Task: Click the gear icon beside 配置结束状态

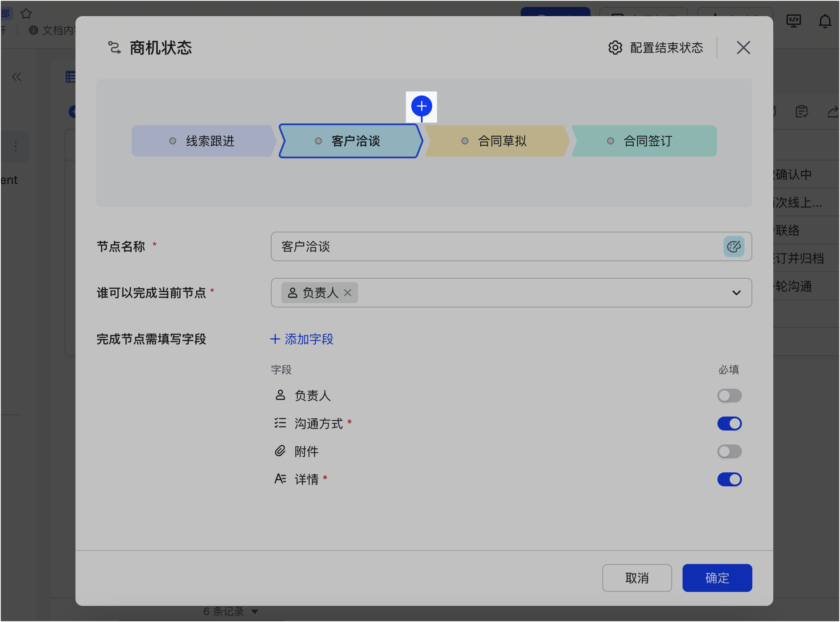Action: (615, 48)
